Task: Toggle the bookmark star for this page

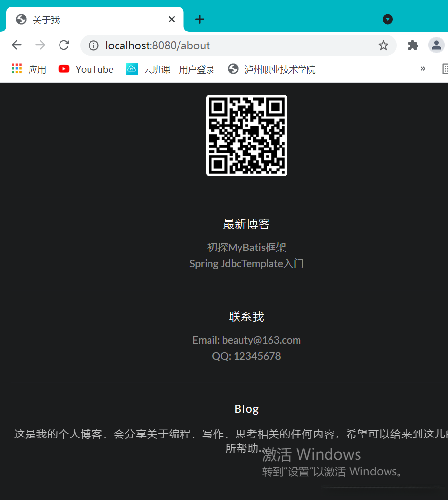Action: click(x=383, y=45)
